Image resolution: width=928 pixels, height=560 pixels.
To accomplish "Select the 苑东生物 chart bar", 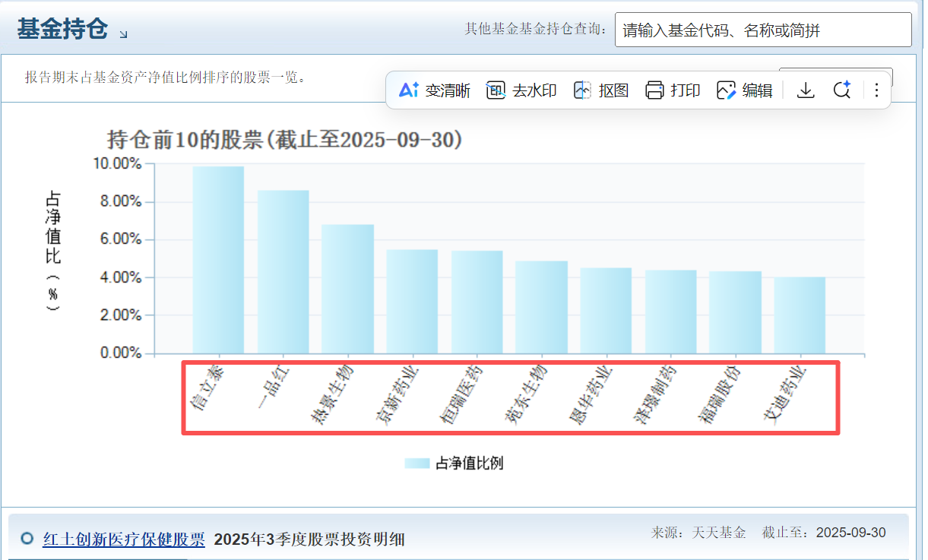I will pyautogui.click(x=542, y=307).
